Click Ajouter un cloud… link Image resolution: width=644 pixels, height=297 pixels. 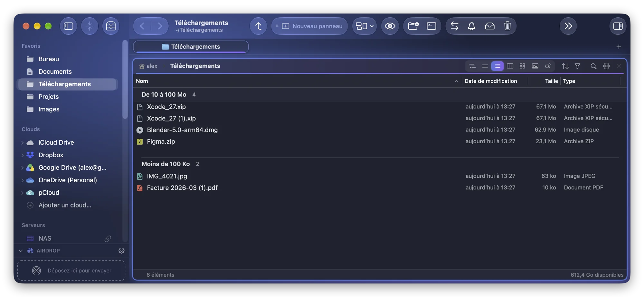(x=65, y=205)
